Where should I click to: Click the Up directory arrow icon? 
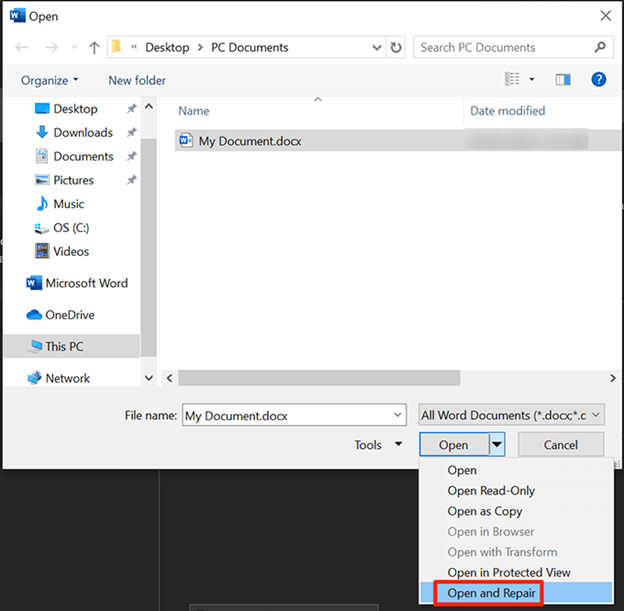point(94,47)
